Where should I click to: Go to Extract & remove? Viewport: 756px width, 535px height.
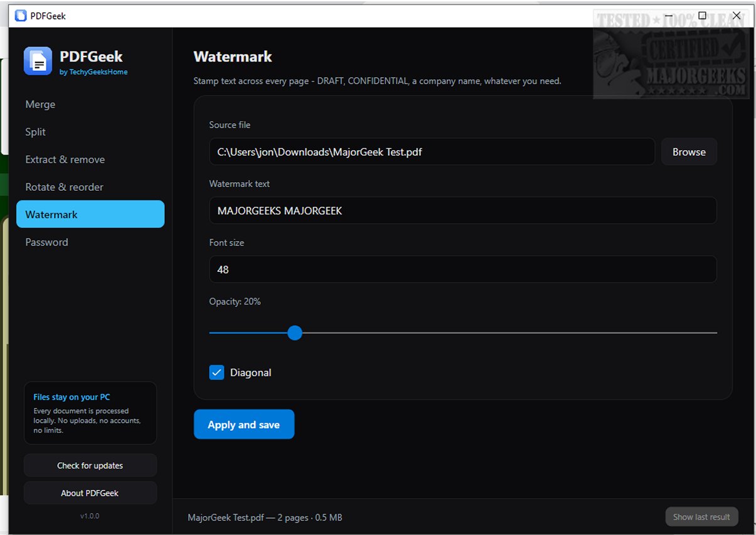pyautogui.click(x=90, y=159)
